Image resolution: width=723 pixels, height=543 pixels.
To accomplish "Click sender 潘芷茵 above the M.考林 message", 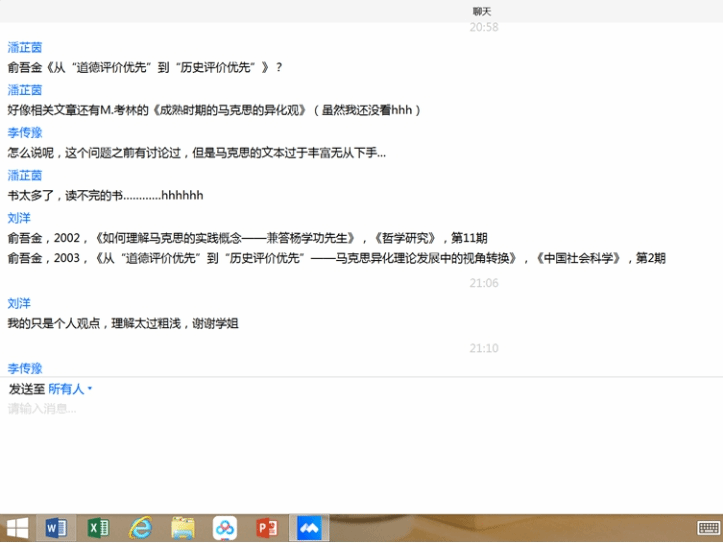I will (x=25, y=90).
